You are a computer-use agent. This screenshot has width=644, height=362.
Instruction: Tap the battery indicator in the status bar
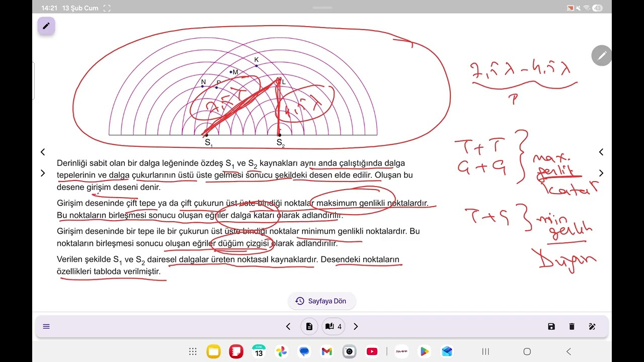(x=597, y=8)
